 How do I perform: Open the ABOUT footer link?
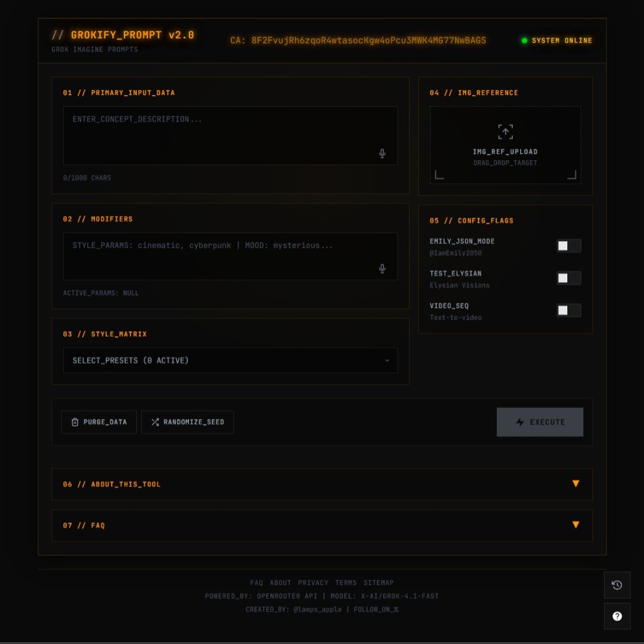[280, 583]
